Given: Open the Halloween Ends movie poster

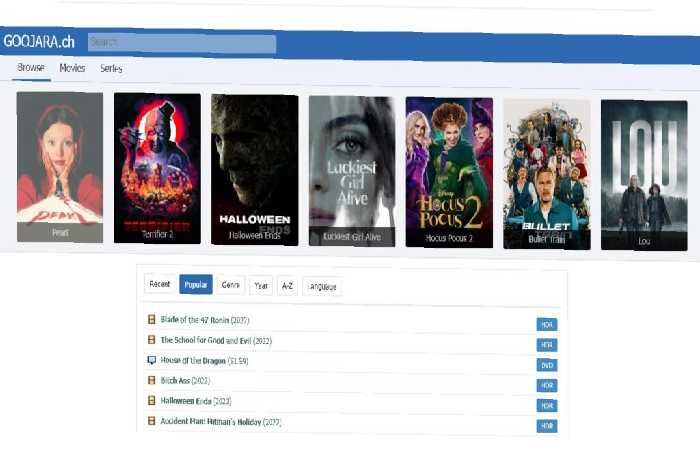Looking at the screenshot, I should 254,170.
